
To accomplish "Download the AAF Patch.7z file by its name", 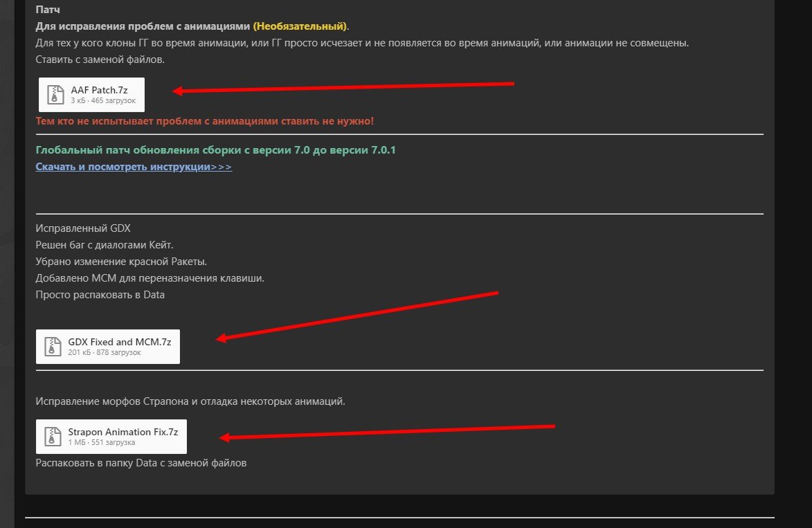I will (x=99, y=90).
